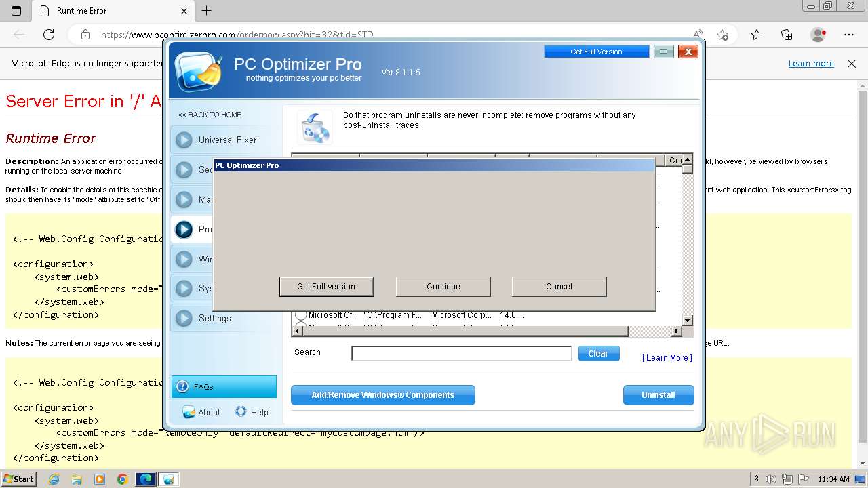This screenshot has height=488, width=868.
Task: Cancel the PC Optimizer Pro dialog
Action: [x=559, y=286]
